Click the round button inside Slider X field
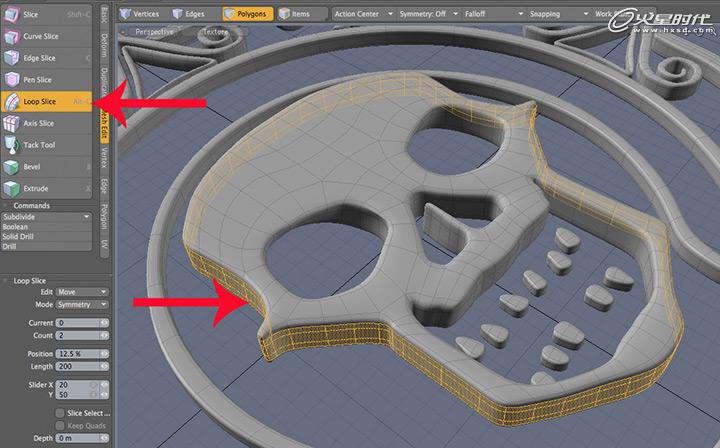 94,385
